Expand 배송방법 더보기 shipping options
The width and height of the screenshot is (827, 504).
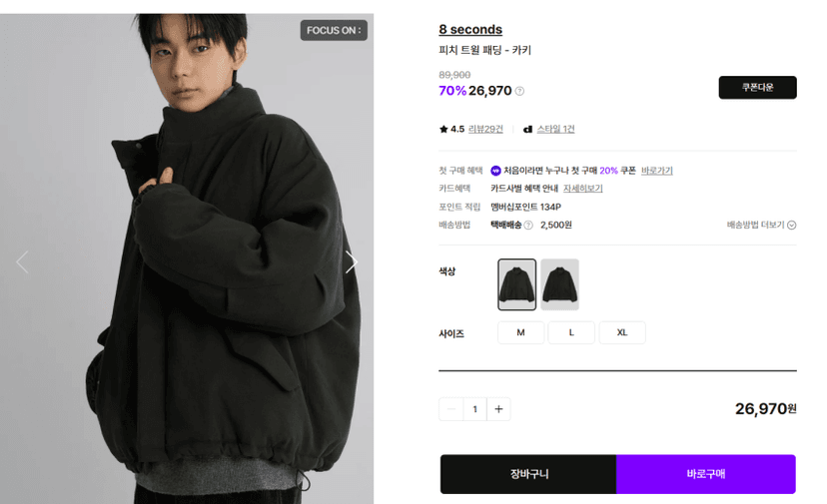pos(761,226)
